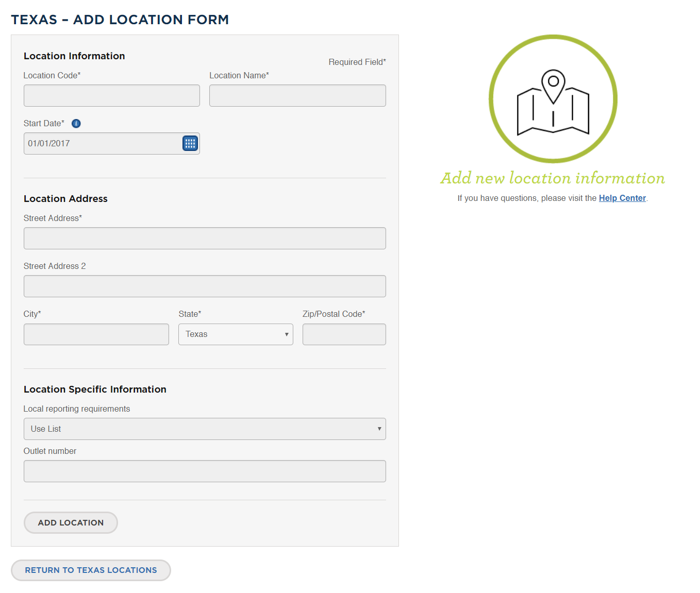This screenshot has width=700, height=593.
Task: Expand the Local reporting requirements list
Action: [205, 429]
